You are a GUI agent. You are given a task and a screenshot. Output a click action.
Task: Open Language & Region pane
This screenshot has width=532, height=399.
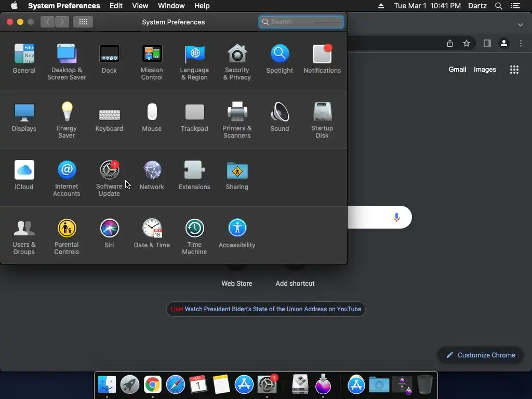194,62
